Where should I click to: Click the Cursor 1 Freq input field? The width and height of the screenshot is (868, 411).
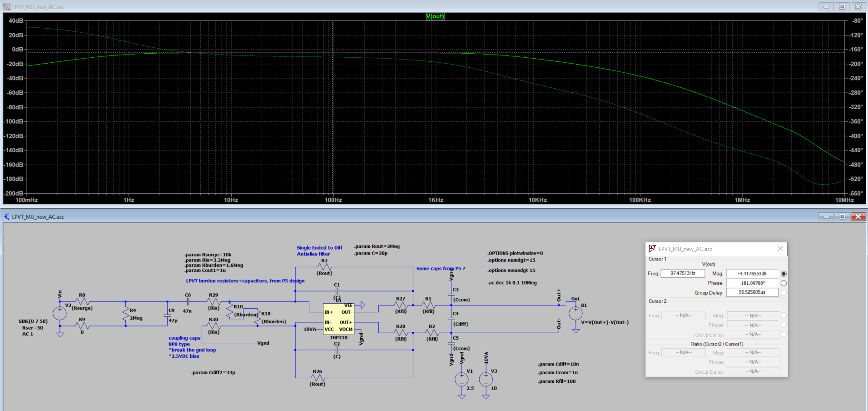click(683, 273)
